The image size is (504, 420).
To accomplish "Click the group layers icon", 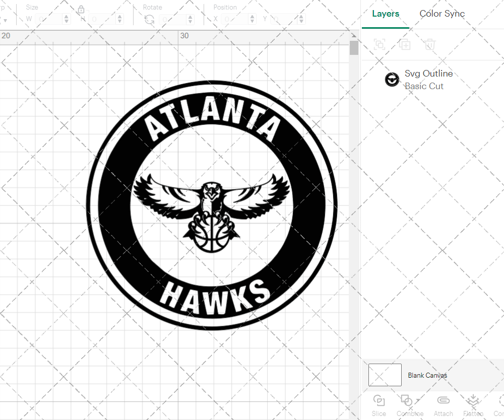I will point(379,44).
